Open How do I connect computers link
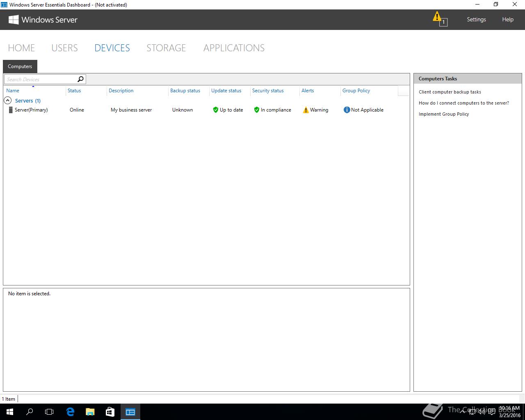The height and width of the screenshot is (420, 525). tap(464, 103)
